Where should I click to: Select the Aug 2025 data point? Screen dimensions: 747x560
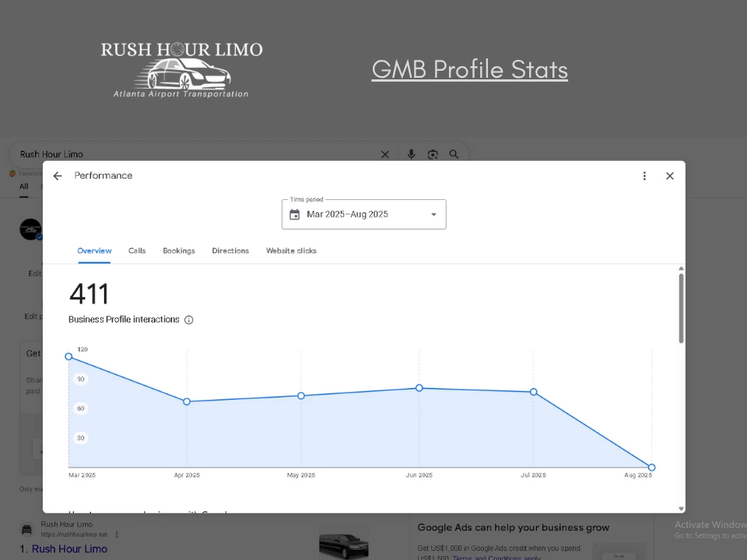click(x=652, y=467)
